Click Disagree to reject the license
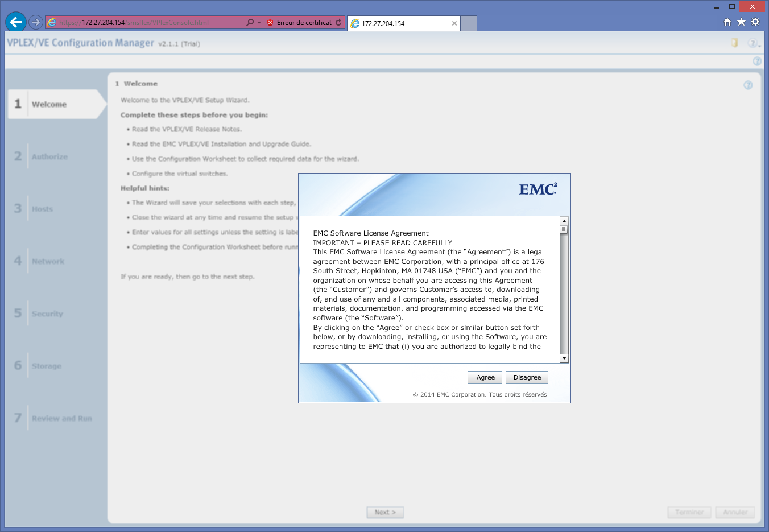 pos(527,377)
